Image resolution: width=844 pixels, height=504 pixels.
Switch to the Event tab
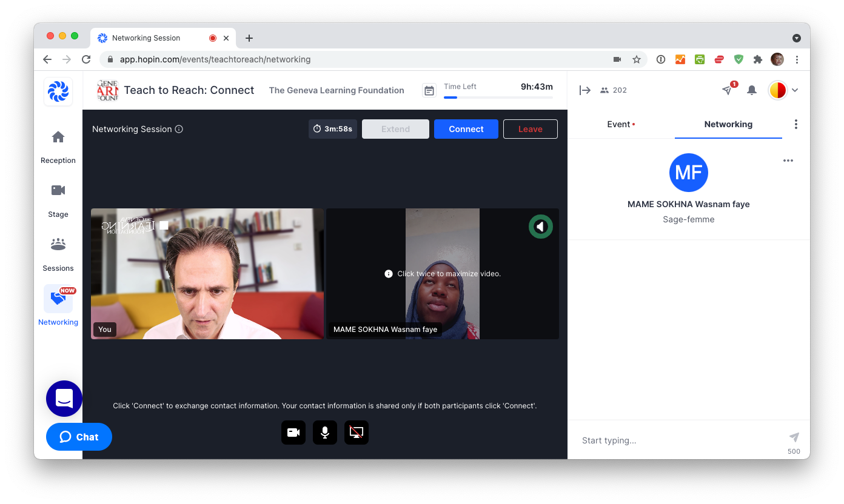pyautogui.click(x=620, y=124)
